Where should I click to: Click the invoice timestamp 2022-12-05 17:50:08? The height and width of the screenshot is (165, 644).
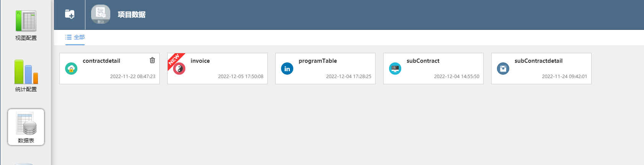pos(241,77)
